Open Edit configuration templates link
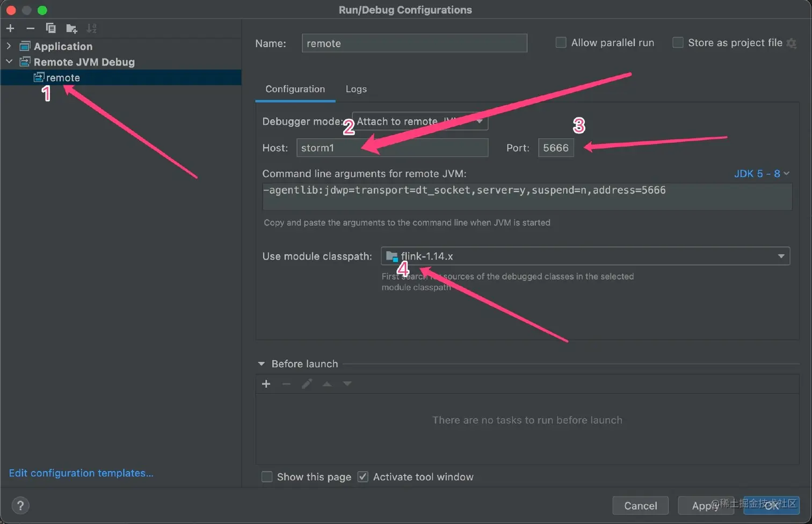This screenshot has height=524, width=812. point(81,473)
